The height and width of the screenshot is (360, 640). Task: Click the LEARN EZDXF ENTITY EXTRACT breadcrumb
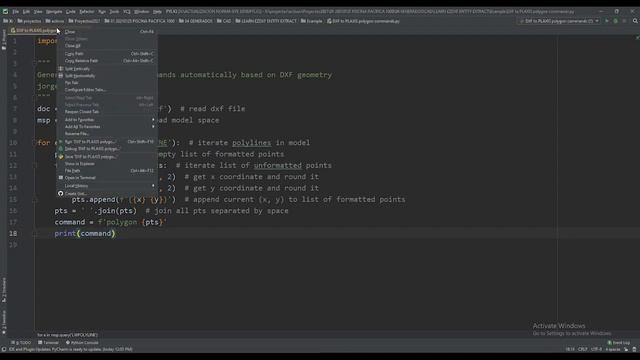(266, 21)
